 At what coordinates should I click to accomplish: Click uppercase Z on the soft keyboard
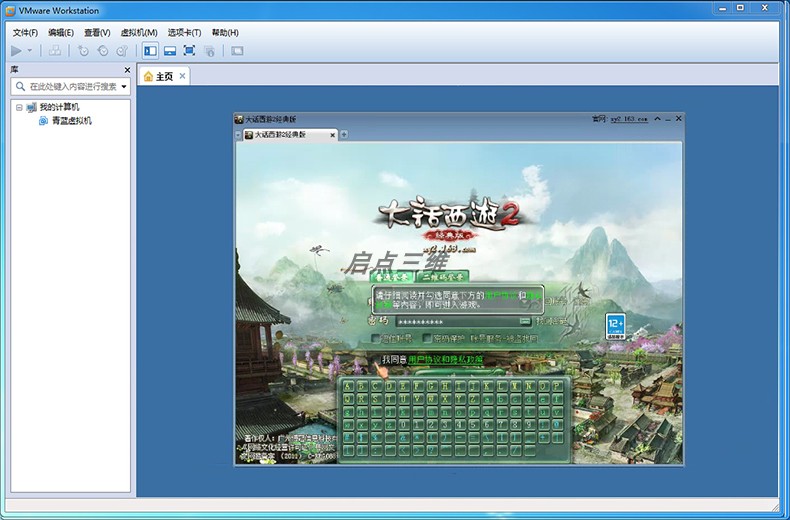click(474, 399)
